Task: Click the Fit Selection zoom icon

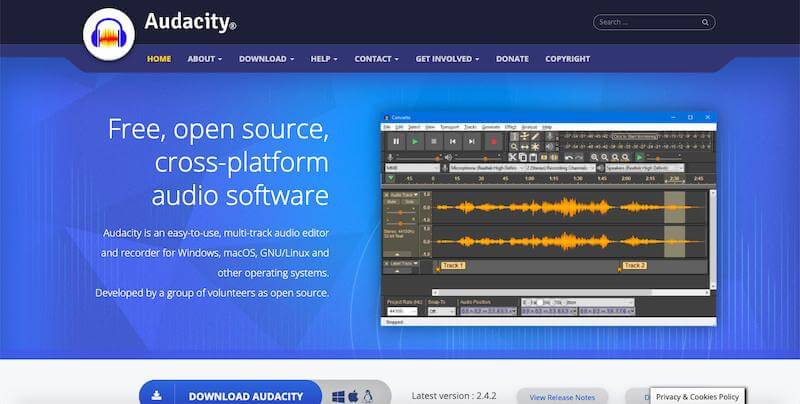Action: tap(615, 157)
